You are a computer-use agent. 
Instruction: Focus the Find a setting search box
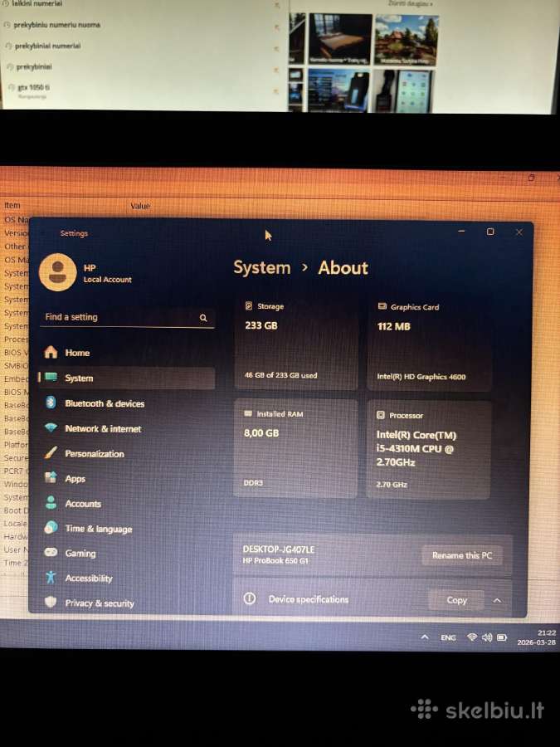(127, 318)
